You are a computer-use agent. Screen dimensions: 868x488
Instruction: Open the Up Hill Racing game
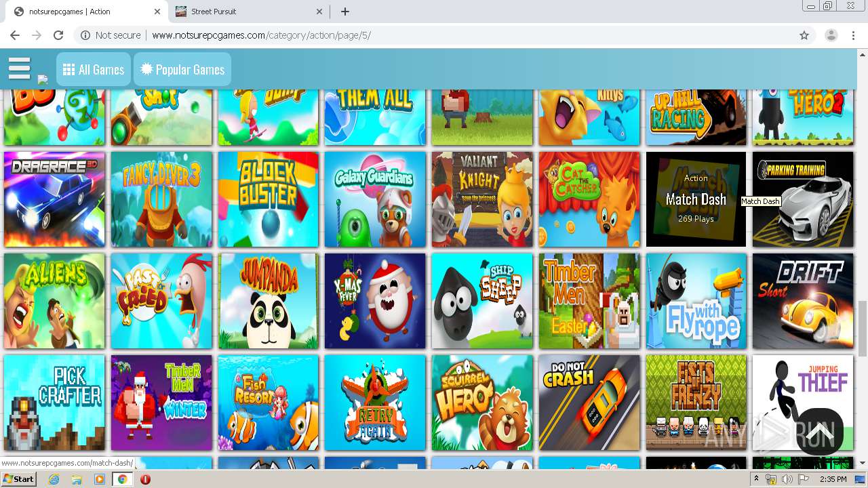(696, 117)
